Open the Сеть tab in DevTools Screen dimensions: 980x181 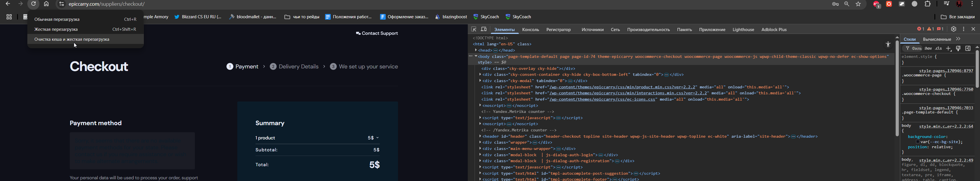click(x=615, y=30)
